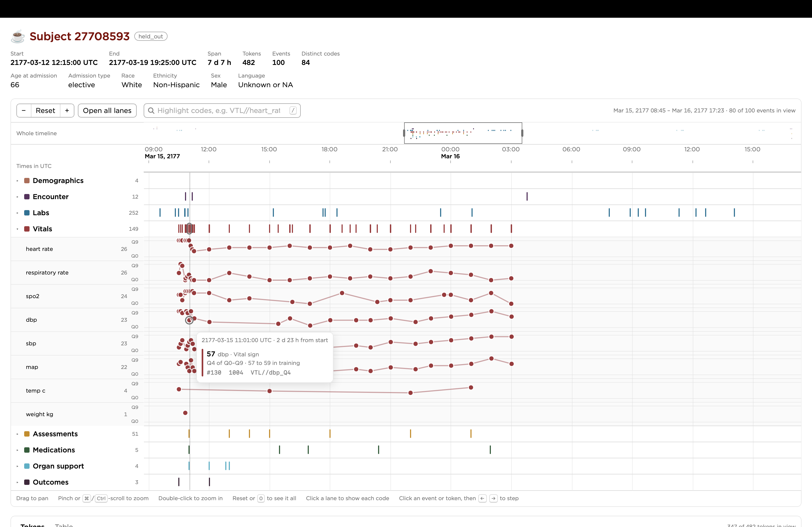
Task: Click the Demographics color swatch
Action: click(27, 181)
